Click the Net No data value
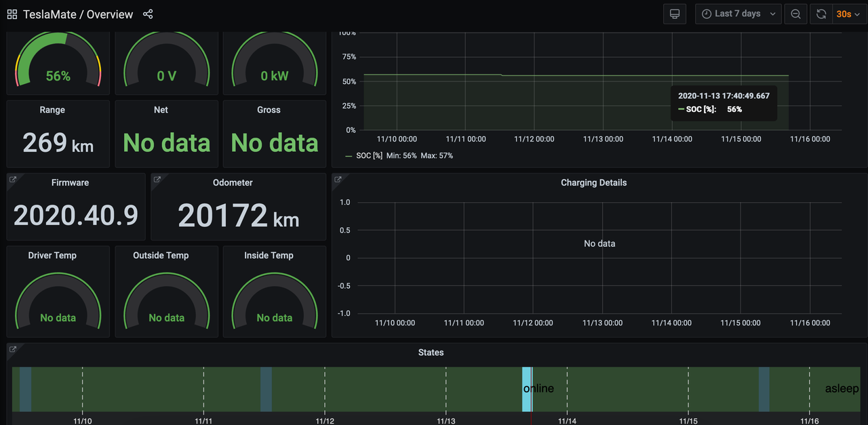Image resolution: width=868 pixels, height=425 pixels. coord(166,143)
